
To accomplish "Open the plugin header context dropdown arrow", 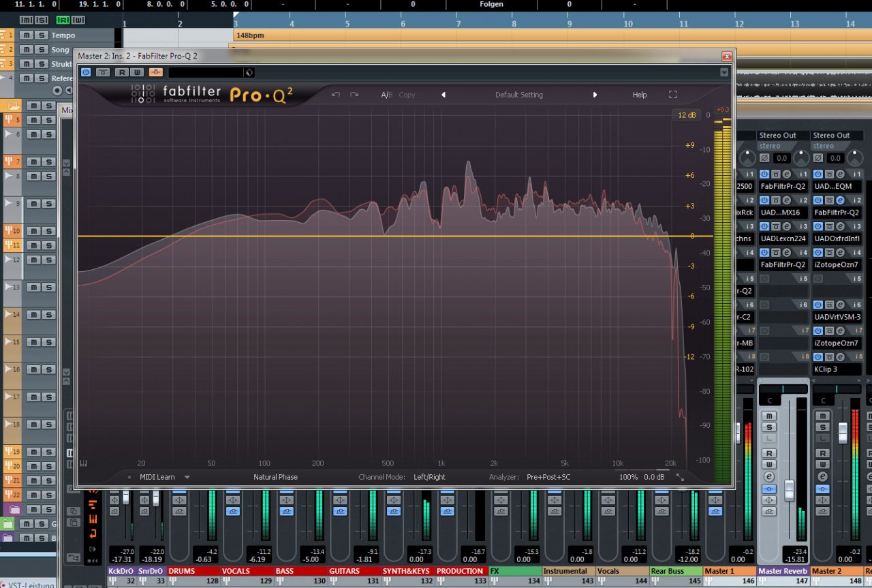I will tap(724, 72).
